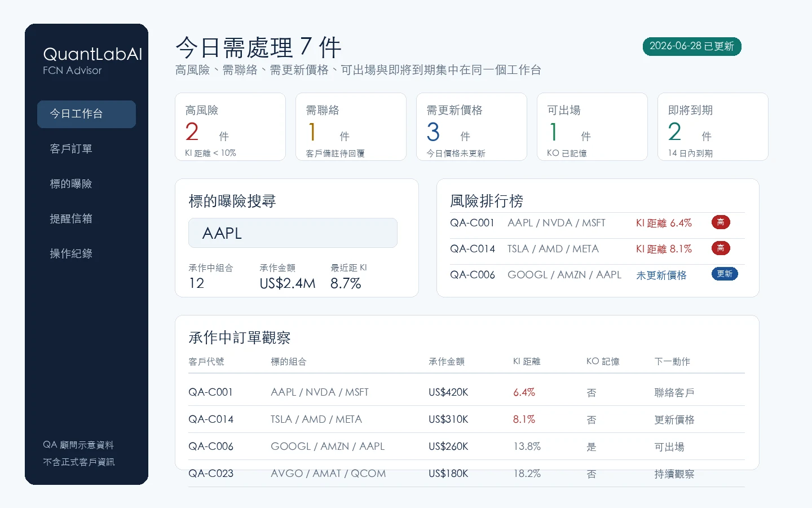The width and height of the screenshot is (812, 508).
Task: Open the 高風險 summary card
Action: point(230,127)
